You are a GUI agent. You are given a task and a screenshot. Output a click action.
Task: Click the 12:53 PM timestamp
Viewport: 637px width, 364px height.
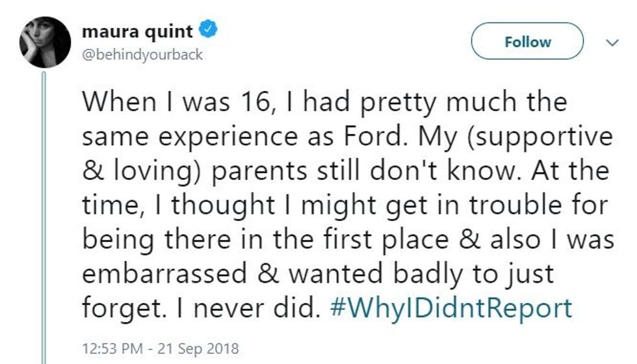point(110,348)
